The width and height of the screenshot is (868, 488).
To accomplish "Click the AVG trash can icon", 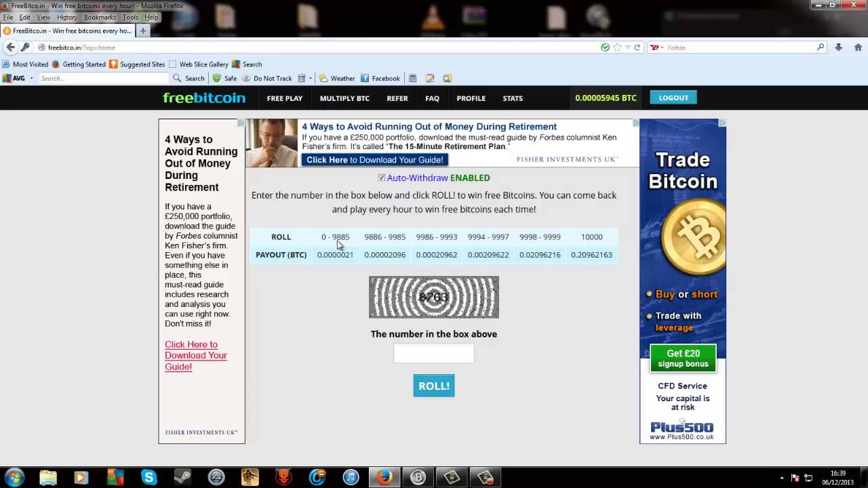I will [x=302, y=78].
